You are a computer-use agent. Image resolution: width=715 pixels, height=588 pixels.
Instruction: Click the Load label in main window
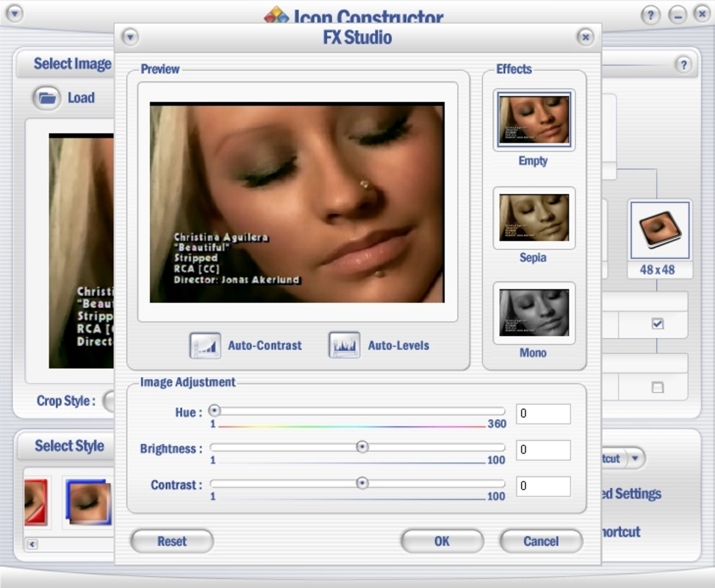coord(81,98)
